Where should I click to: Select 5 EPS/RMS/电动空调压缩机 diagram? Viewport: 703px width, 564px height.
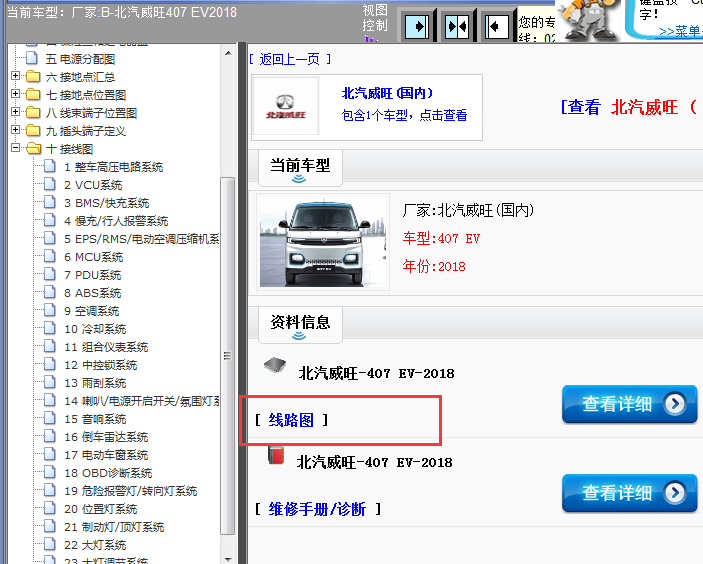click(x=142, y=239)
